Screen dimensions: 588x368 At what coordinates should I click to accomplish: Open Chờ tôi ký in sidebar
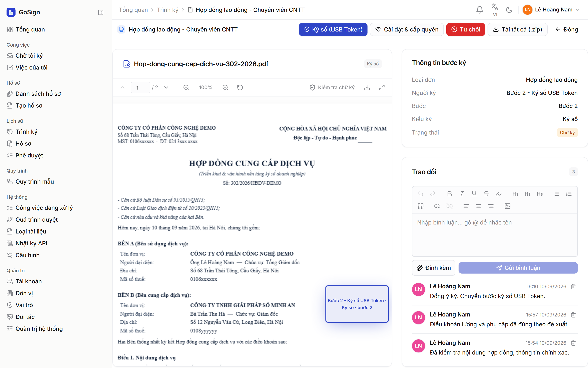(x=29, y=55)
